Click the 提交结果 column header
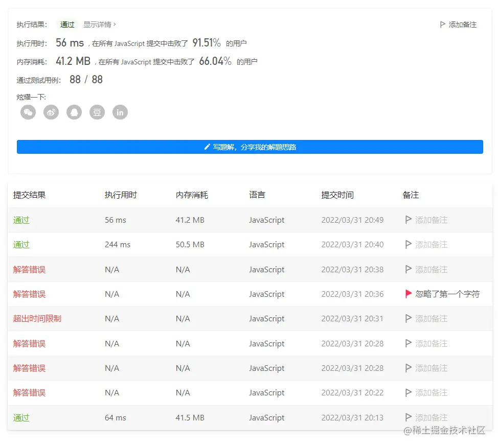Viewport: 498px width, 448px height. coord(29,195)
